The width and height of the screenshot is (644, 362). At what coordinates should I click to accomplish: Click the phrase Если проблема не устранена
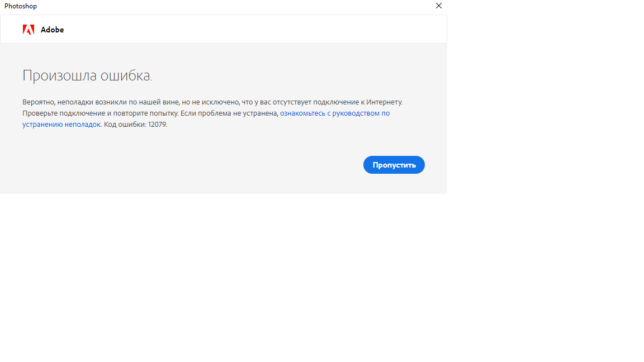click(229, 113)
